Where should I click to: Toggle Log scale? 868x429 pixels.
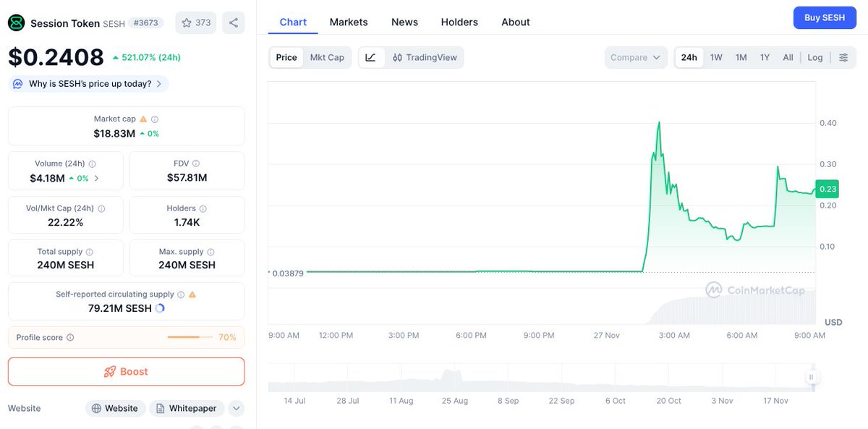point(815,57)
